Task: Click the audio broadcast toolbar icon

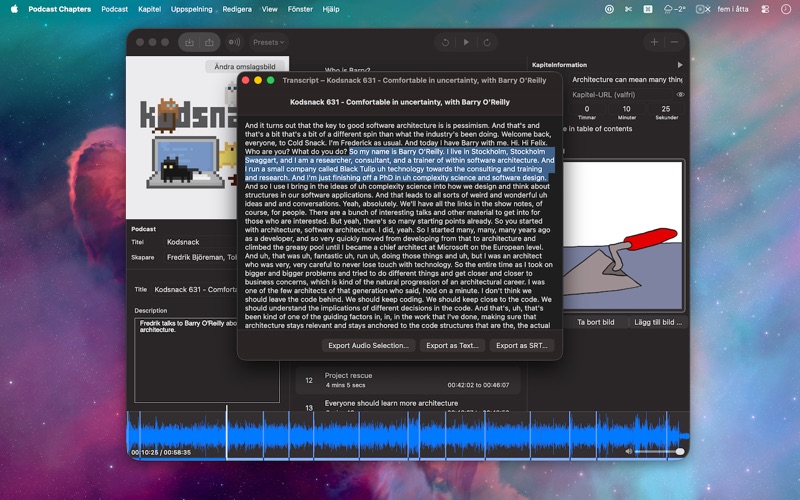Action: [234, 42]
